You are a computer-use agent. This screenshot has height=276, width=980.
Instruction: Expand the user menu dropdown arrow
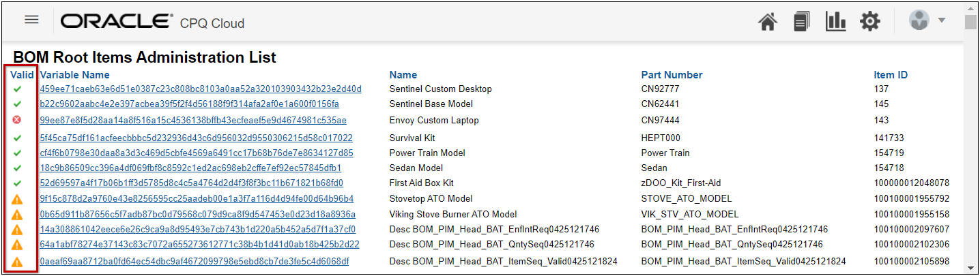point(942,20)
